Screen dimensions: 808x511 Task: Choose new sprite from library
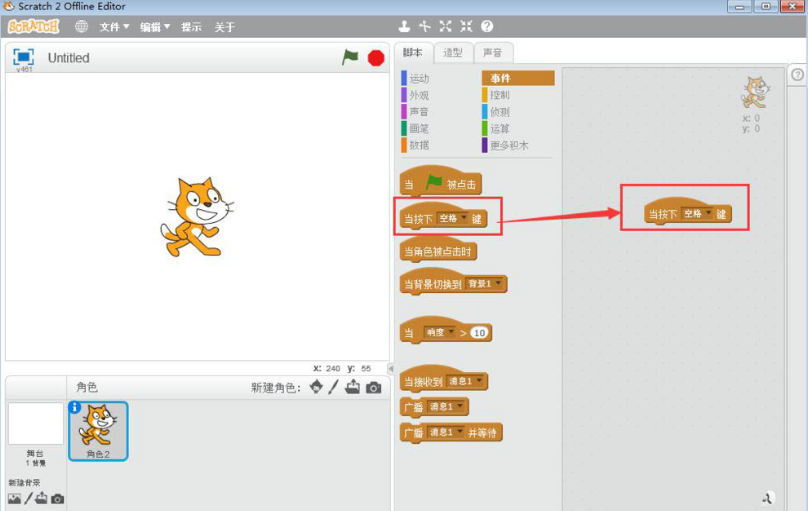click(316, 387)
